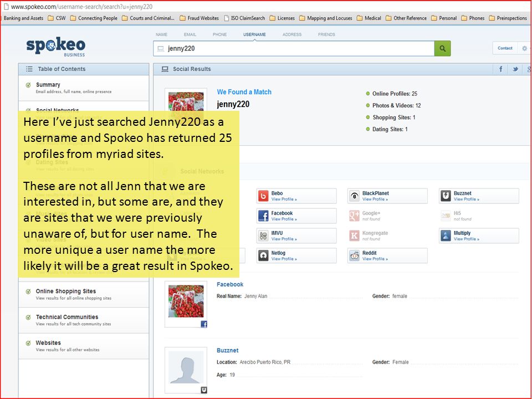Switch to the NAME search tab
The height and width of the screenshot is (399, 532).
(x=161, y=34)
